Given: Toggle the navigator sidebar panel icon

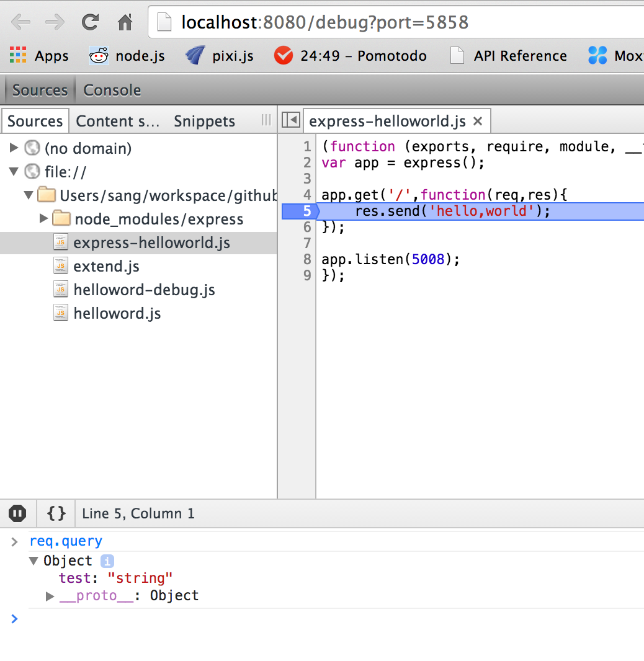Looking at the screenshot, I should pyautogui.click(x=290, y=120).
